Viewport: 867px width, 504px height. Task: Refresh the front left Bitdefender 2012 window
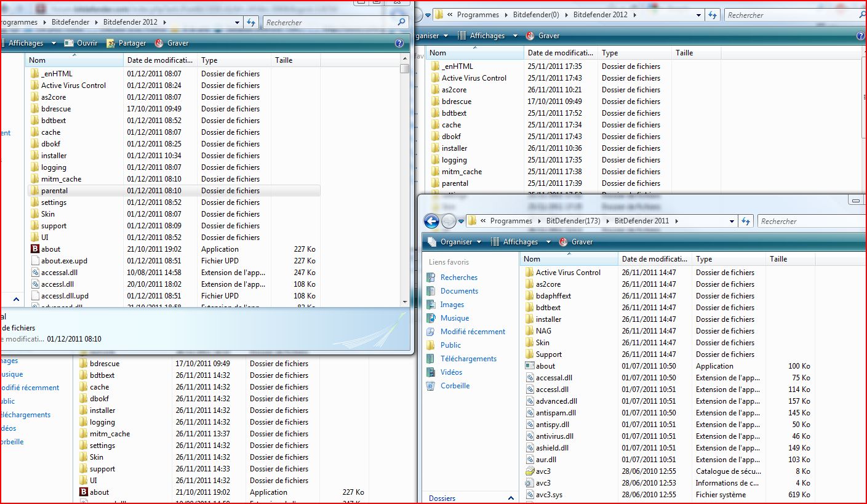tap(250, 22)
